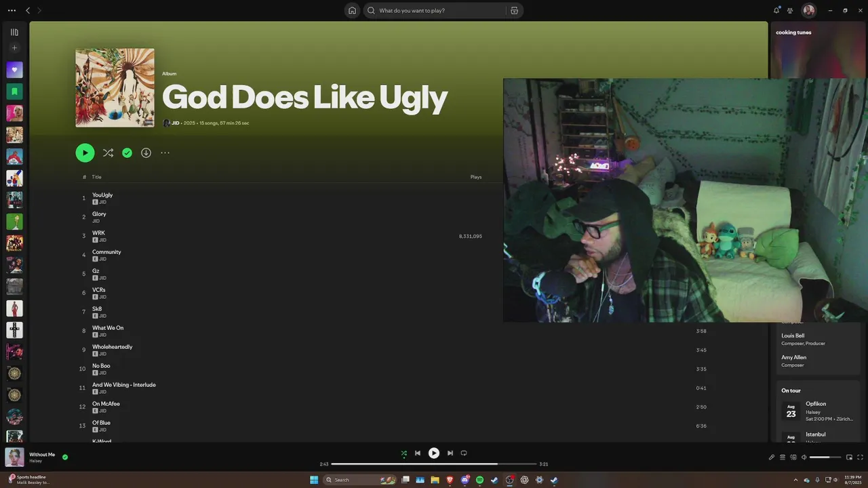Open the three-dot app menu at top left
868x488 pixels.
12,10
